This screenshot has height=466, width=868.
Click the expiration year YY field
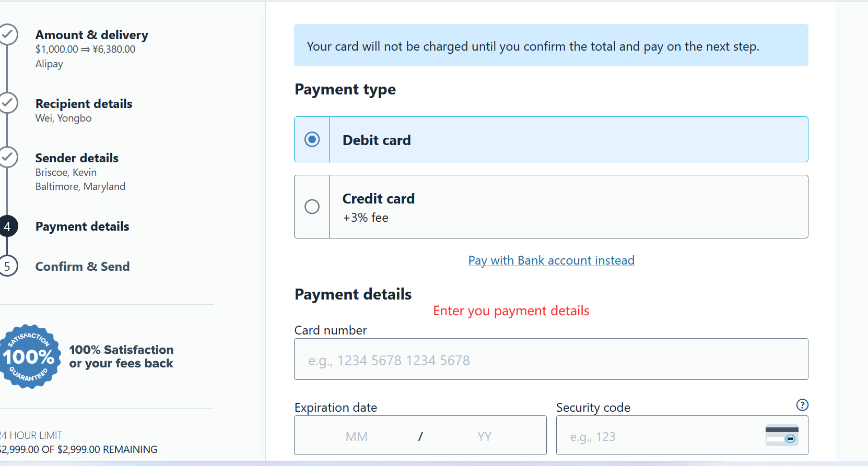(x=484, y=436)
